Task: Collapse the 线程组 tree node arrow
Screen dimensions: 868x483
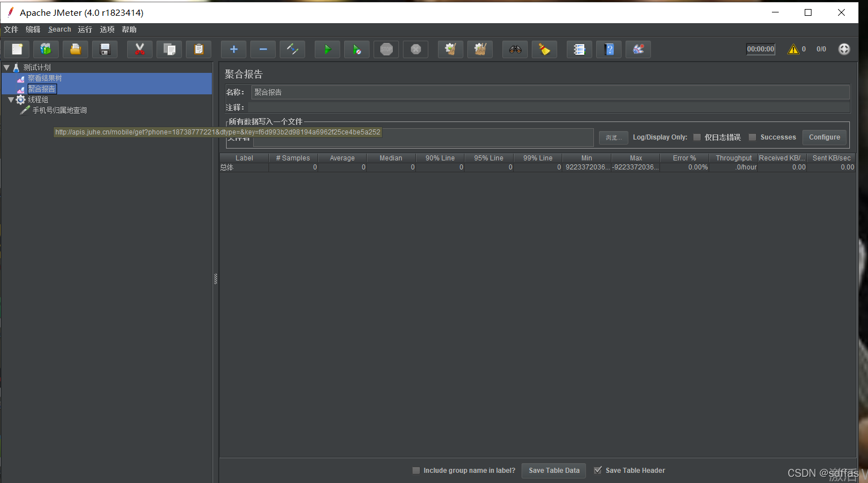Action: pyautogui.click(x=11, y=99)
